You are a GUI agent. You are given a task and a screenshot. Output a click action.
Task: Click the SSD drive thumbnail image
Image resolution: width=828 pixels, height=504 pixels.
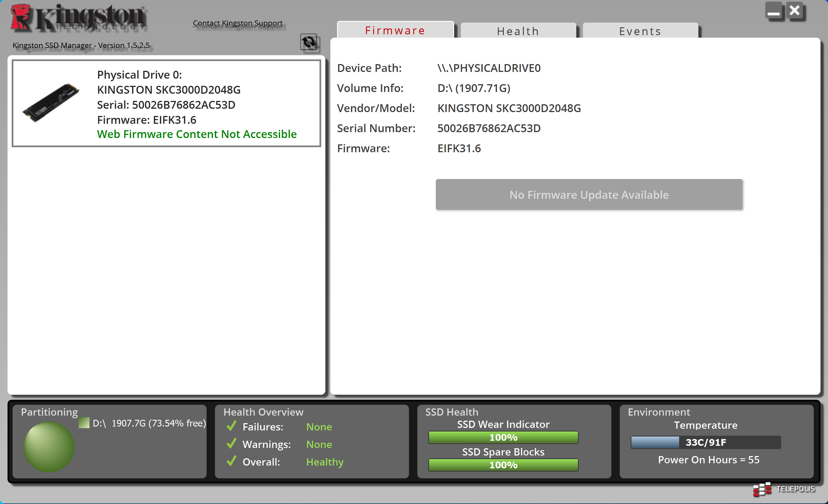pos(51,103)
